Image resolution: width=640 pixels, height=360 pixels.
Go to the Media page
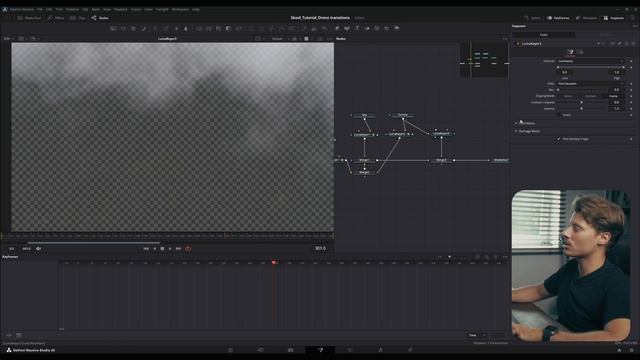tap(231, 350)
